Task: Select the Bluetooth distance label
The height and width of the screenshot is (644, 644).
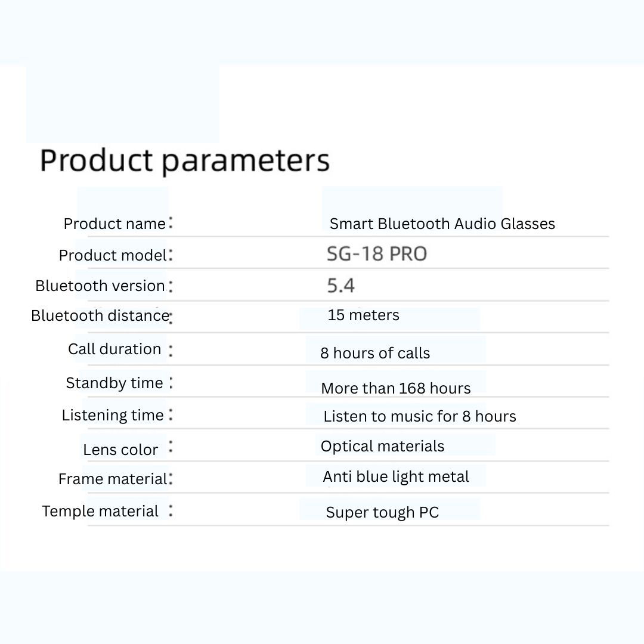Action: tap(100, 316)
